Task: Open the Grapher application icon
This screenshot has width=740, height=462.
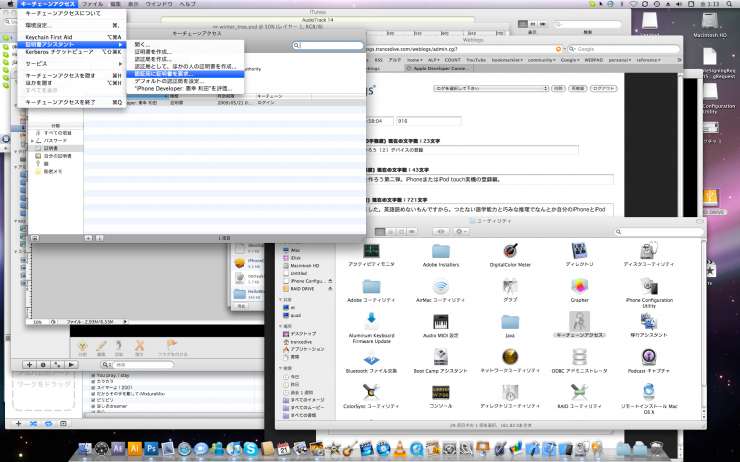Action: point(579,286)
